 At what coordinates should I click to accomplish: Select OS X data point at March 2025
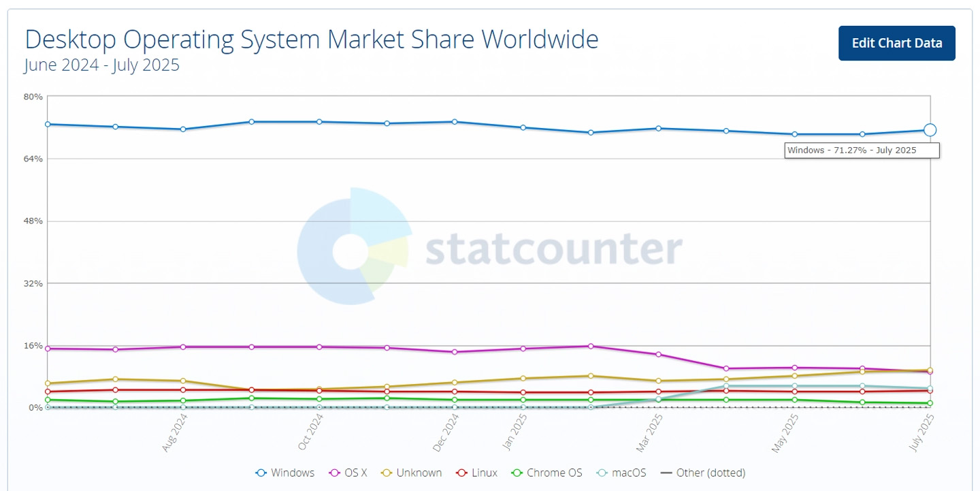[658, 354]
